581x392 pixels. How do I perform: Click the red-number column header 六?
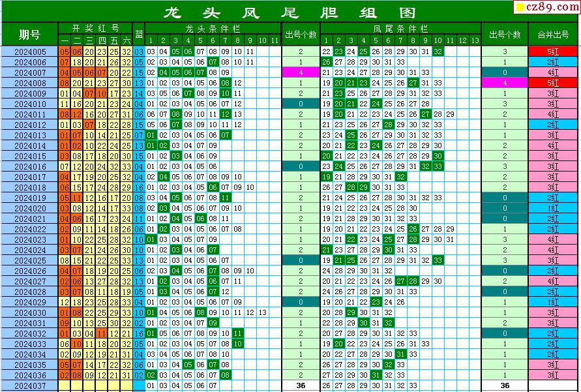tap(127, 40)
